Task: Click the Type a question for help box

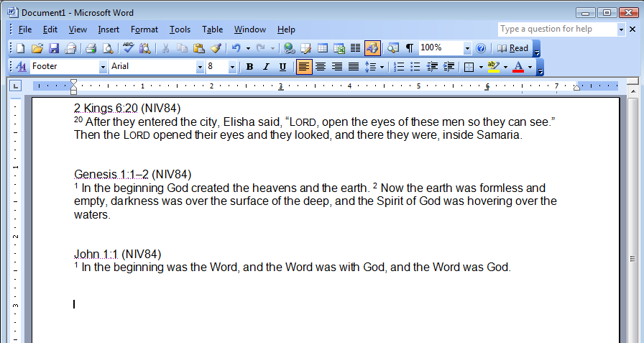Action: [558, 29]
